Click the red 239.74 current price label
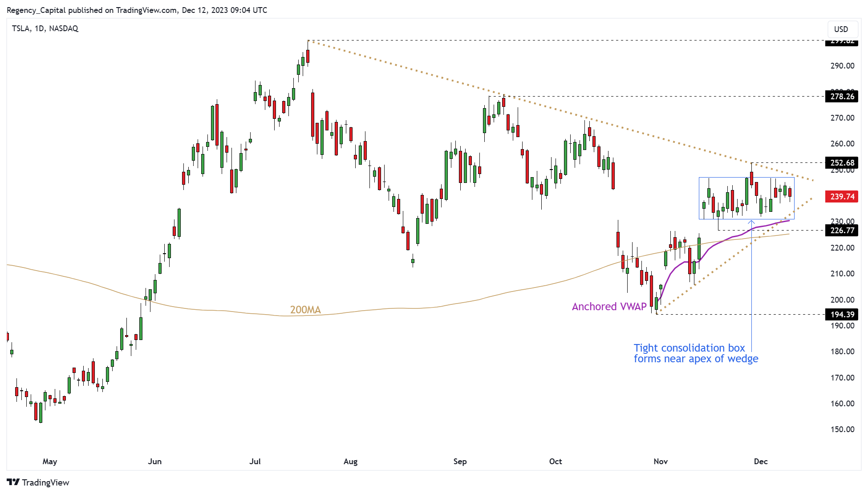The height and width of the screenshot is (494, 868). [841, 196]
